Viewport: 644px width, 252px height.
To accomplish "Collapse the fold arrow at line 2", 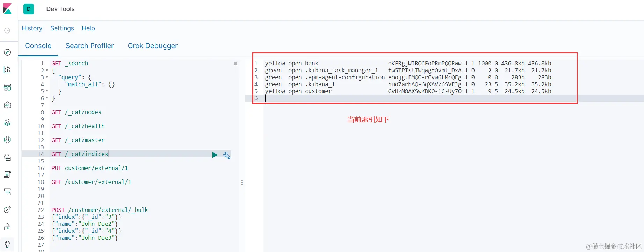I will (x=47, y=71).
